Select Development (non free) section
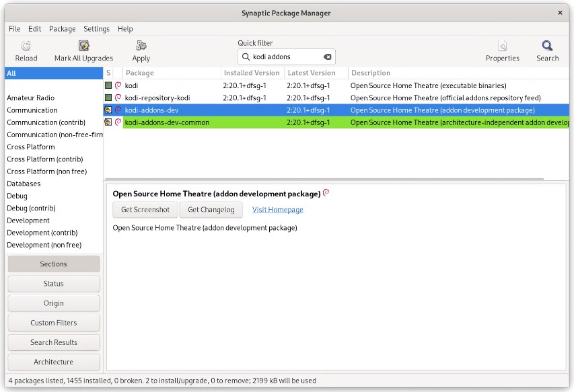Screen dimensions: 574x392 pyautogui.click(x=54, y=245)
